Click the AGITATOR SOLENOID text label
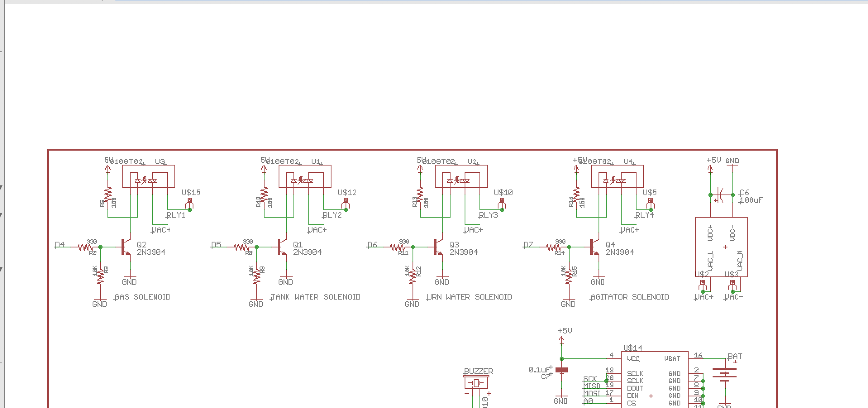Screen dimensions: 868x408 click(630, 297)
